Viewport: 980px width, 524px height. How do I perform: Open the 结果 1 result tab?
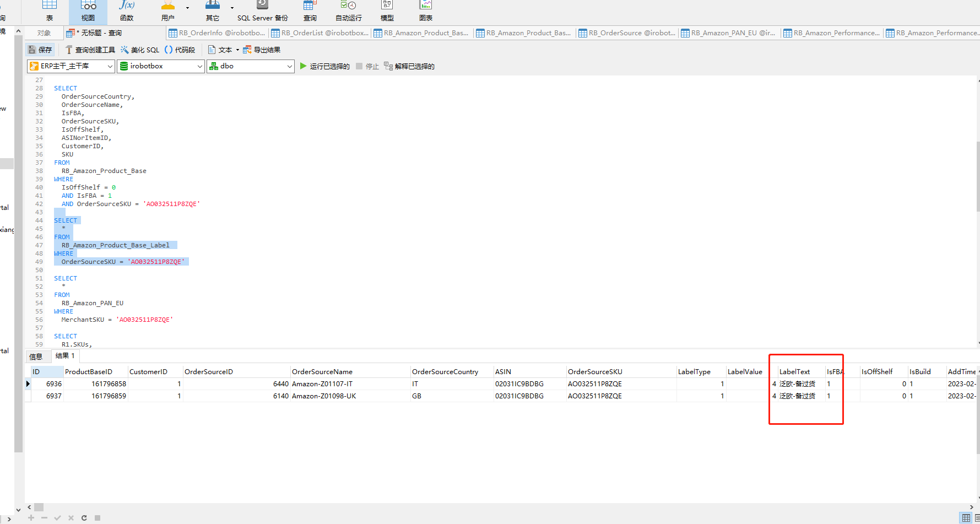tap(65, 356)
